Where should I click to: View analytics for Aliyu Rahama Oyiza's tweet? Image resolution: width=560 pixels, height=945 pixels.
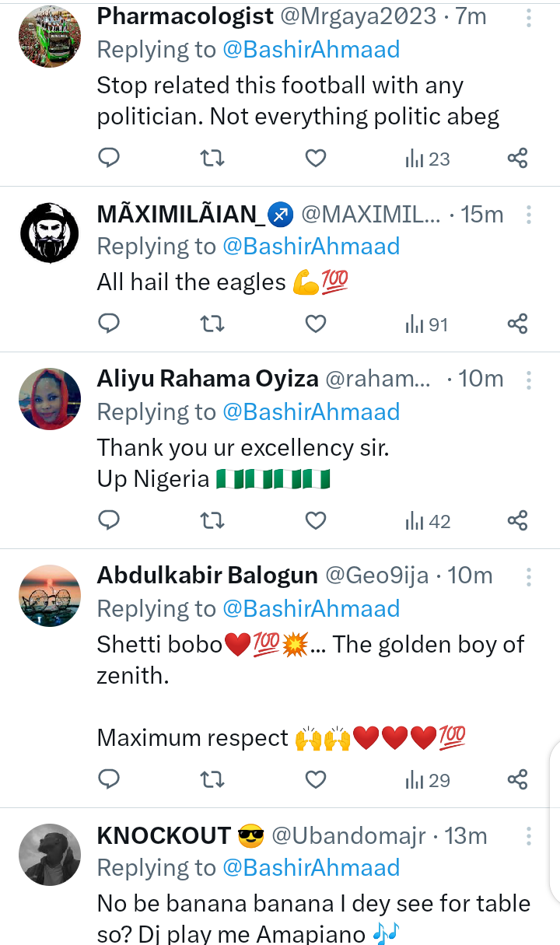pos(428,521)
